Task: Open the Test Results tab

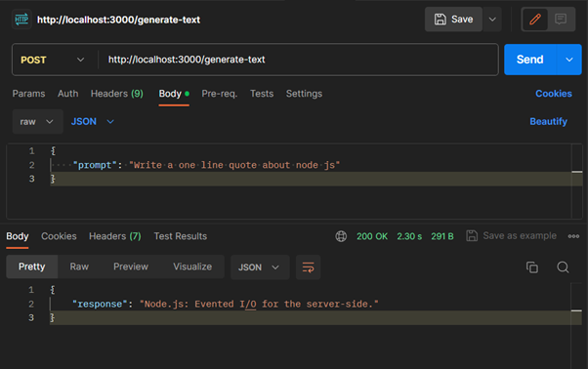Action: (x=181, y=236)
